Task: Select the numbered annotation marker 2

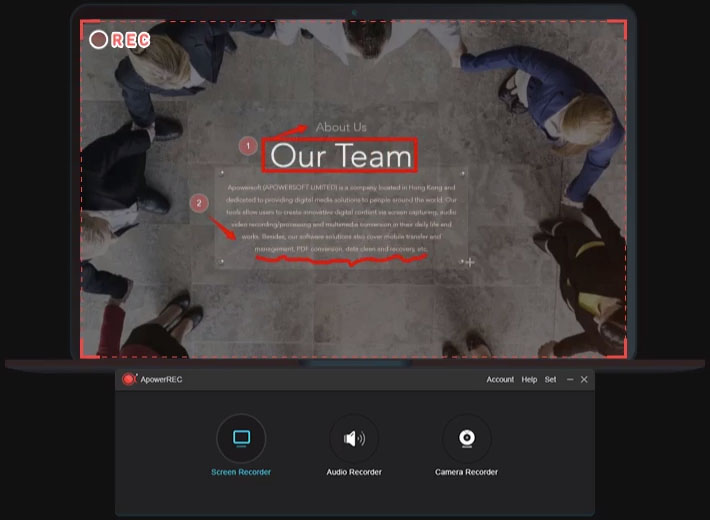Action: tap(199, 203)
